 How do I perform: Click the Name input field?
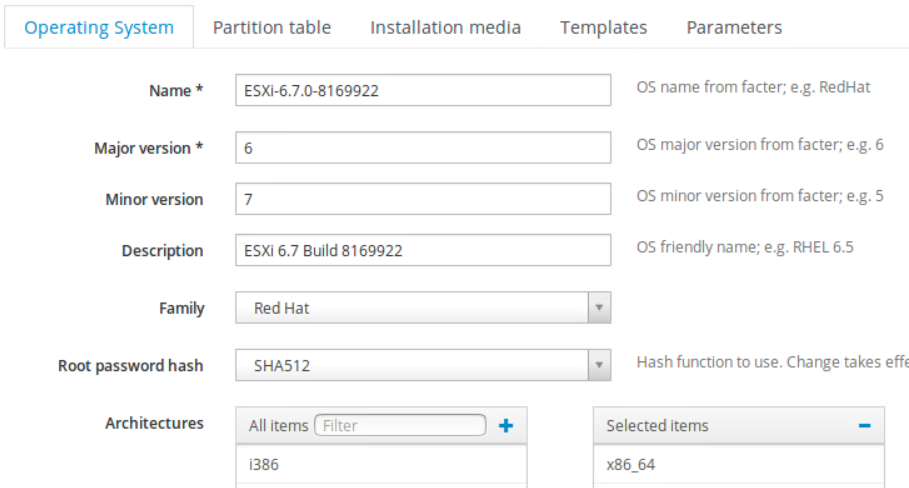[x=423, y=90]
